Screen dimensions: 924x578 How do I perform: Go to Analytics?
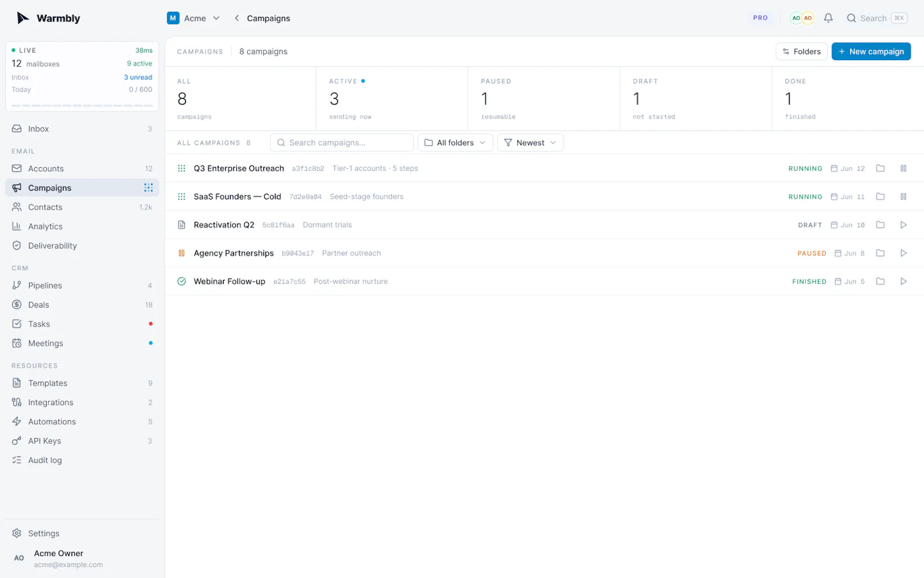[x=82, y=227]
